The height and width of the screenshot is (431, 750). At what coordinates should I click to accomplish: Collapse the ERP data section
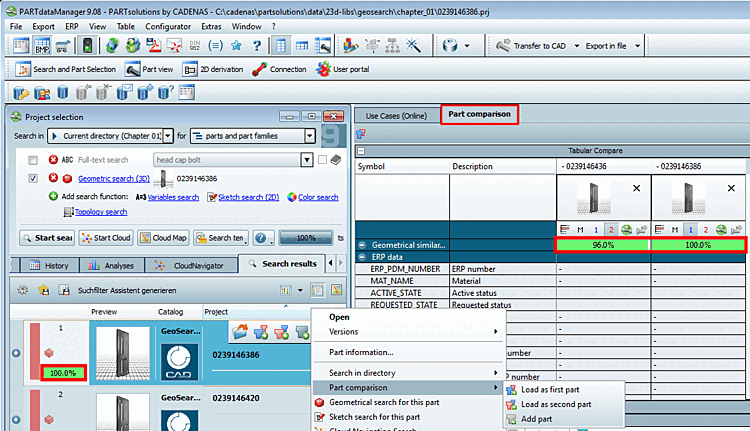click(x=362, y=257)
